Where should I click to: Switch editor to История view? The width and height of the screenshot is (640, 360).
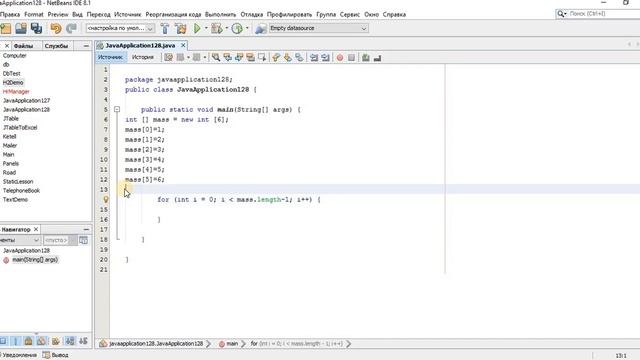point(143,58)
